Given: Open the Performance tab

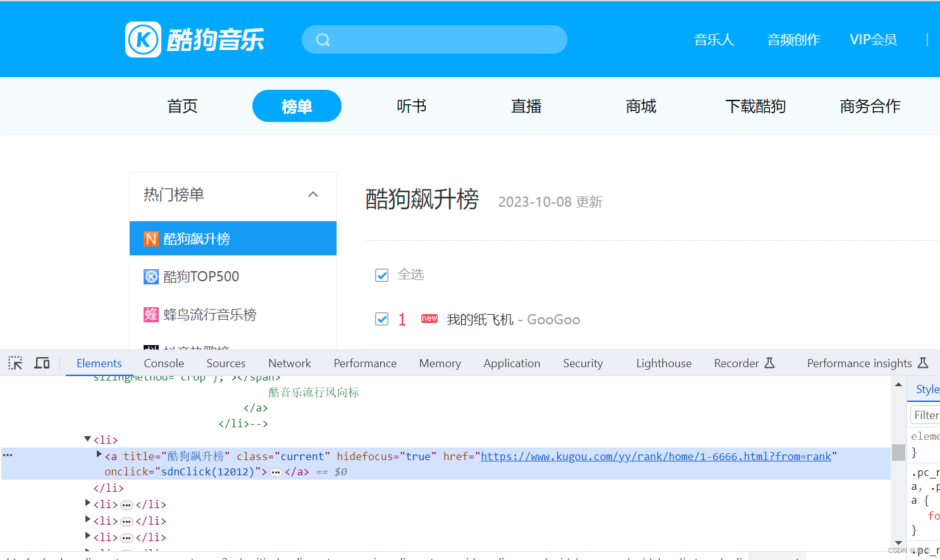Looking at the screenshot, I should point(365,363).
